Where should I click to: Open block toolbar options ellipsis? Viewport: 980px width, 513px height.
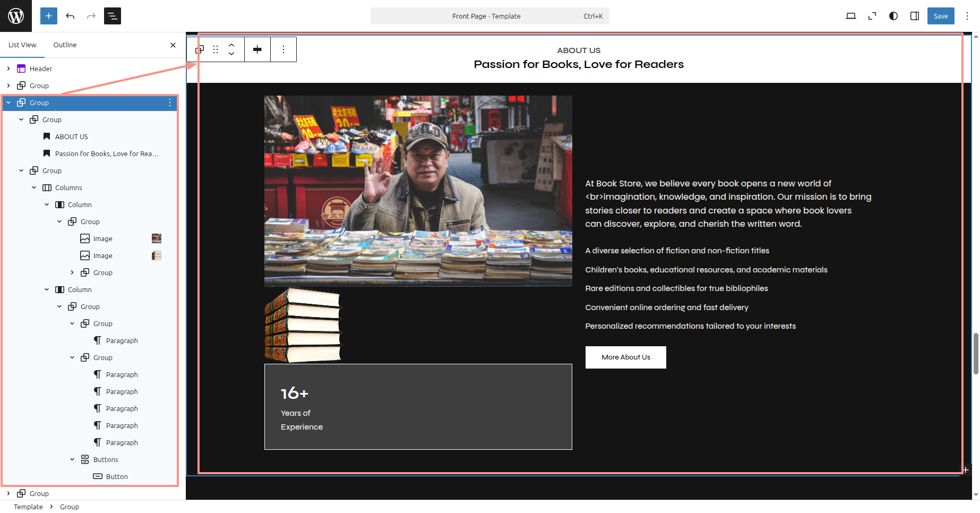point(283,49)
